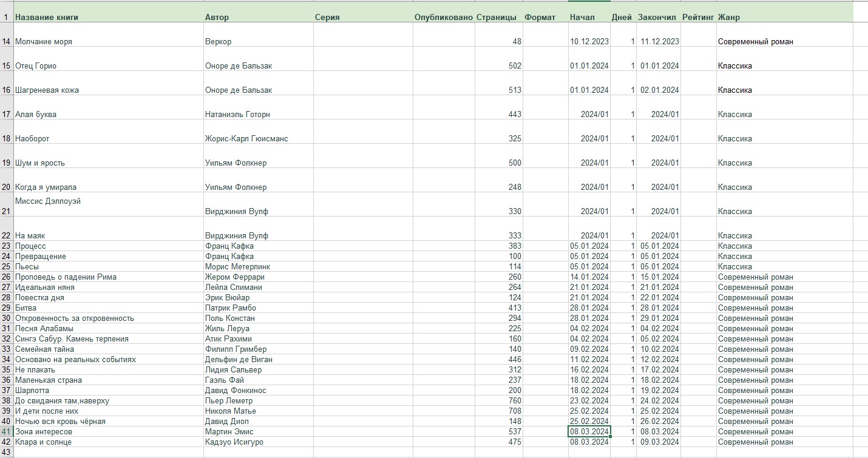Select the cell "Песня Алабамы"
Screen dimensions: 868x458
click(108, 329)
